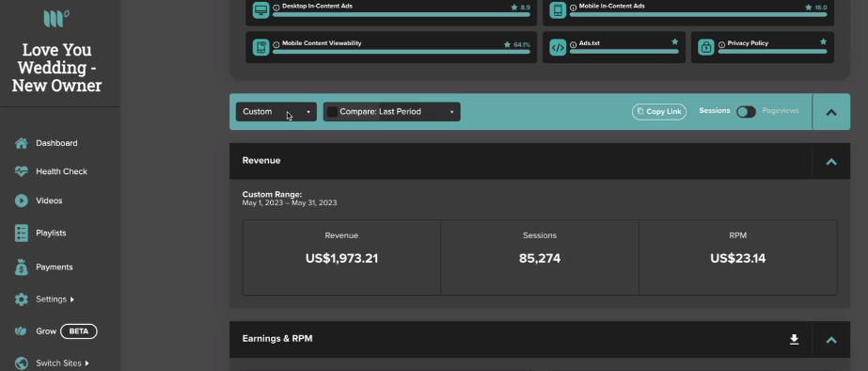Click the 16.0 star score on Mobile Ads
This screenshot has width=868, height=371.
pos(816,8)
